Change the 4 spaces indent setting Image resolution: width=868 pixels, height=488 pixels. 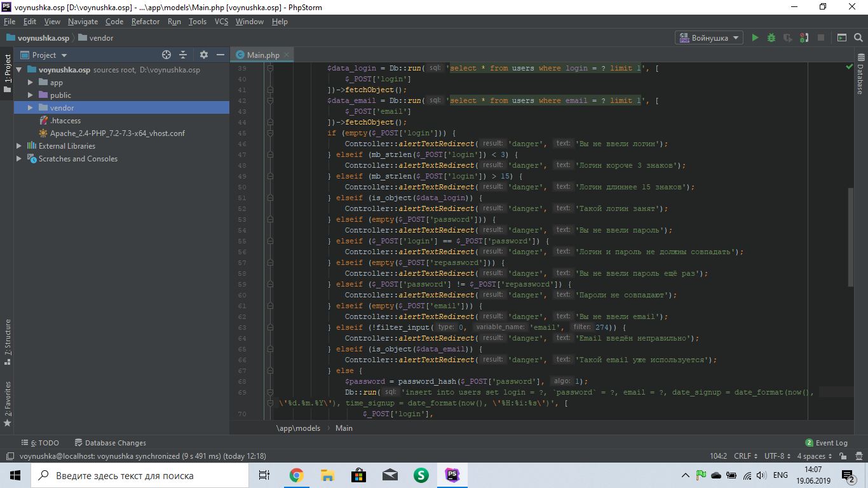[814, 456]
